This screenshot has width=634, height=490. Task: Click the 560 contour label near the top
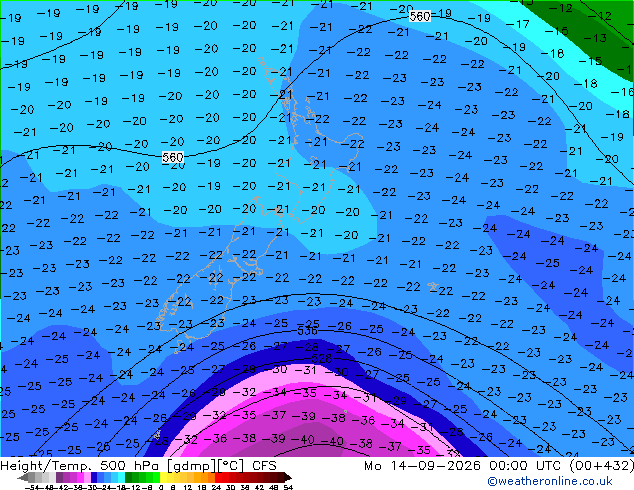420,16
